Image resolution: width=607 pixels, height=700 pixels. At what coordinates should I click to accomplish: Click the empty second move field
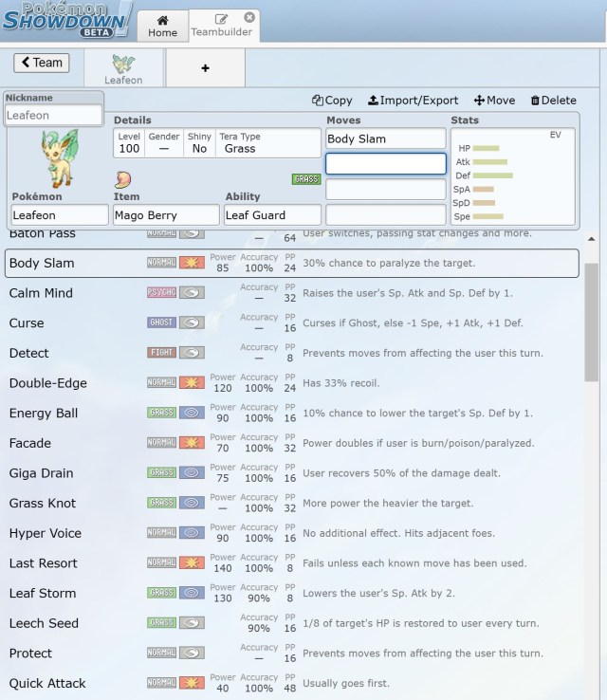coord(385,164)
